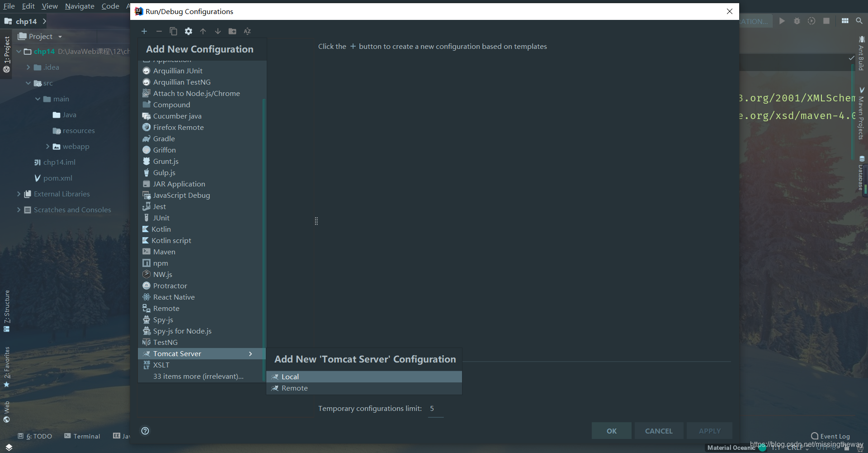Click the Create New Folder icon
Screen dimensions: 868x453
[x=232, y=31]
